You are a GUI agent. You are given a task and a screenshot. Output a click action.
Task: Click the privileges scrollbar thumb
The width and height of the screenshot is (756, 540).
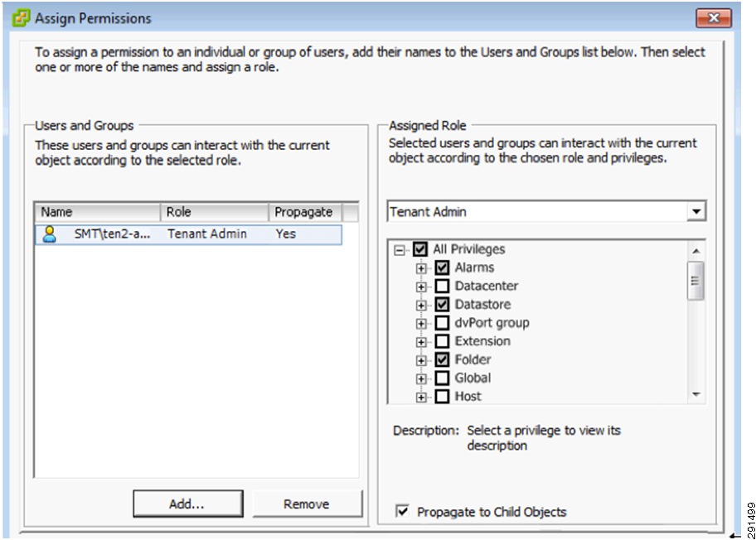pyautogui.click(x=695, y=281)
